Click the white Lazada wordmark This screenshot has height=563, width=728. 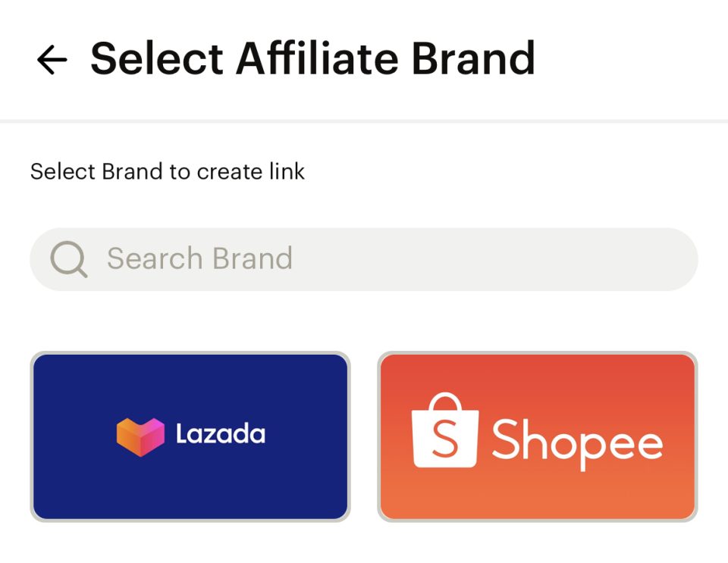(221, 434)
